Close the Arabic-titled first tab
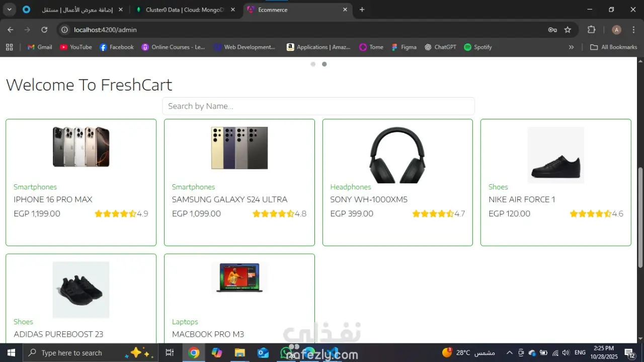The height and width of the screenshot is (362, 644). click(121, 10)
